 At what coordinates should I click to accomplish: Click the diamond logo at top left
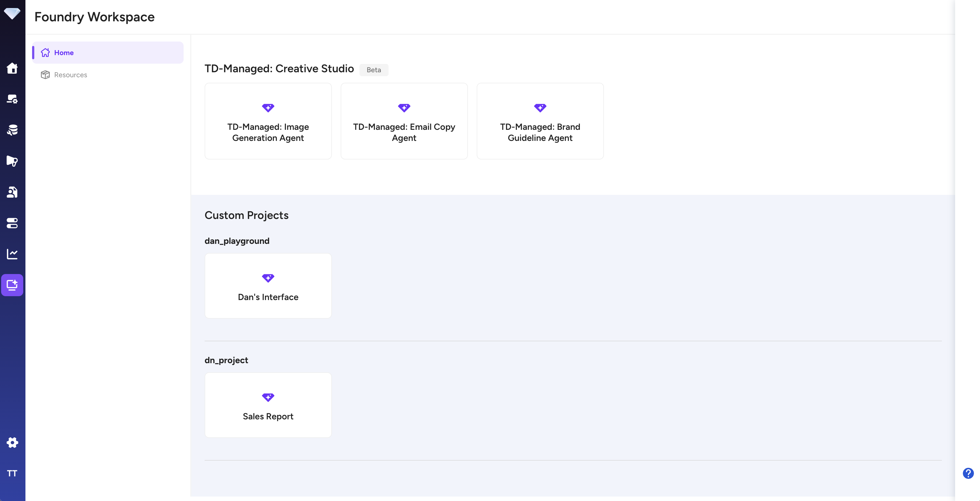(x=12, y=14)
